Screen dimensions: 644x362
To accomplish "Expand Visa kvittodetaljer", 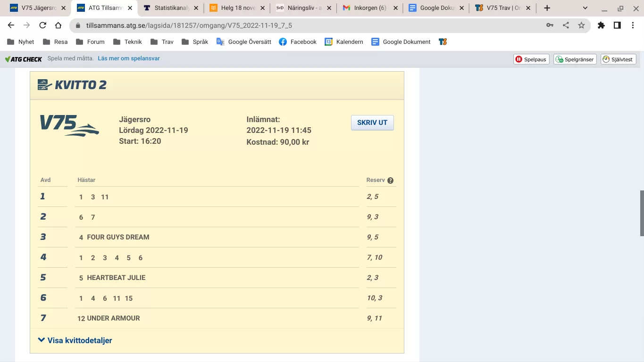I will coord(75,340).
